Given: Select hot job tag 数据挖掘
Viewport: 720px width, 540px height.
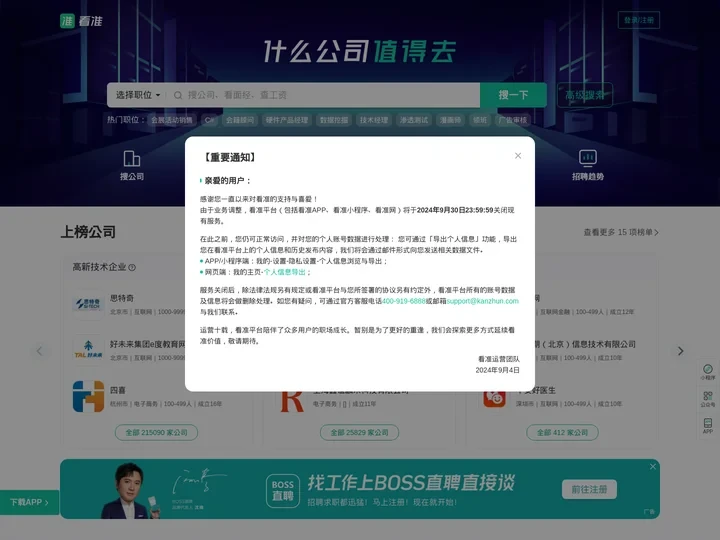Looking at the screenshot, I should 334,120.
